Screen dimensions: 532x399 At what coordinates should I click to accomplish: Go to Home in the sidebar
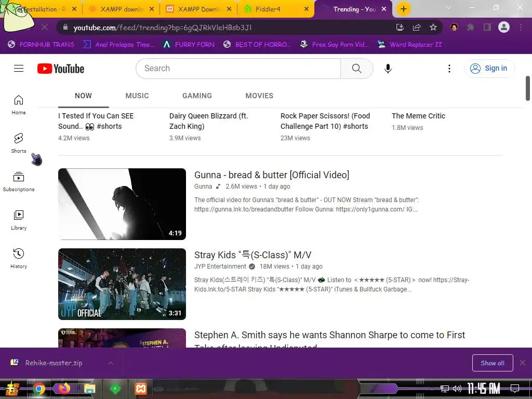pos(19,105)
